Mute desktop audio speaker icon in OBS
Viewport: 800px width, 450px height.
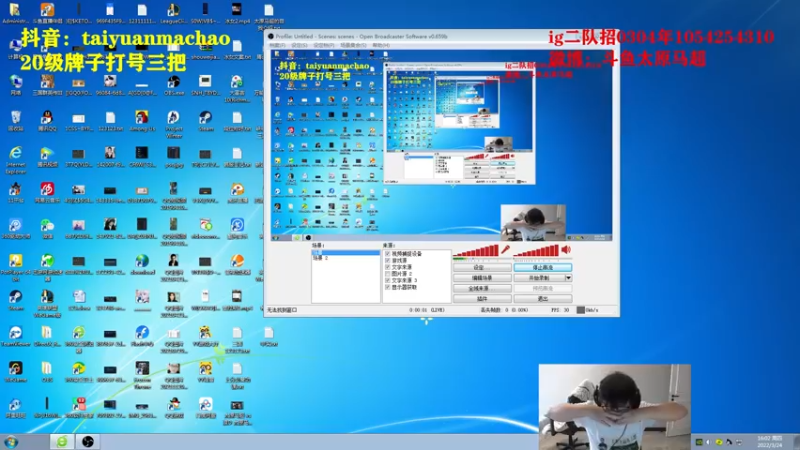tap(566, 249)
